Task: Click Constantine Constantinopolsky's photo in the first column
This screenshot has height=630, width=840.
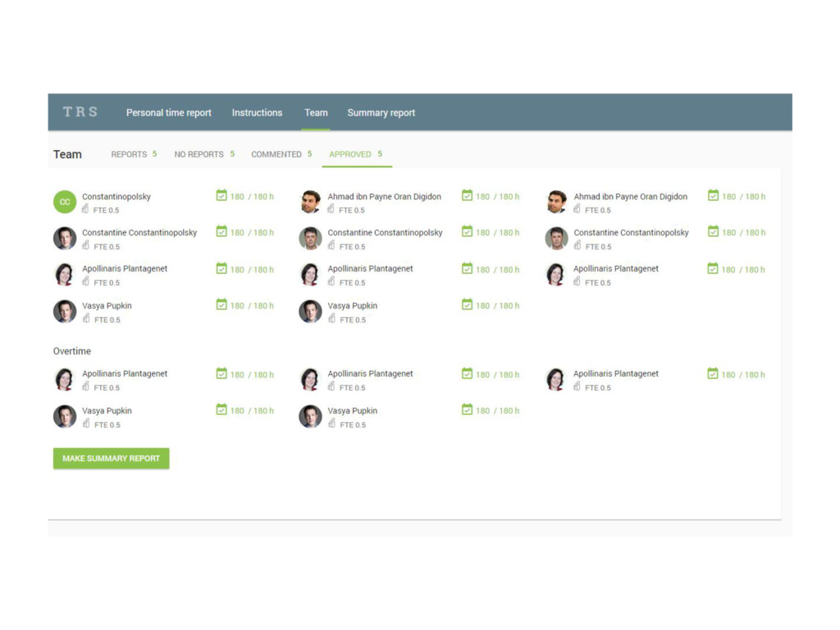Action: click(65, 239)
